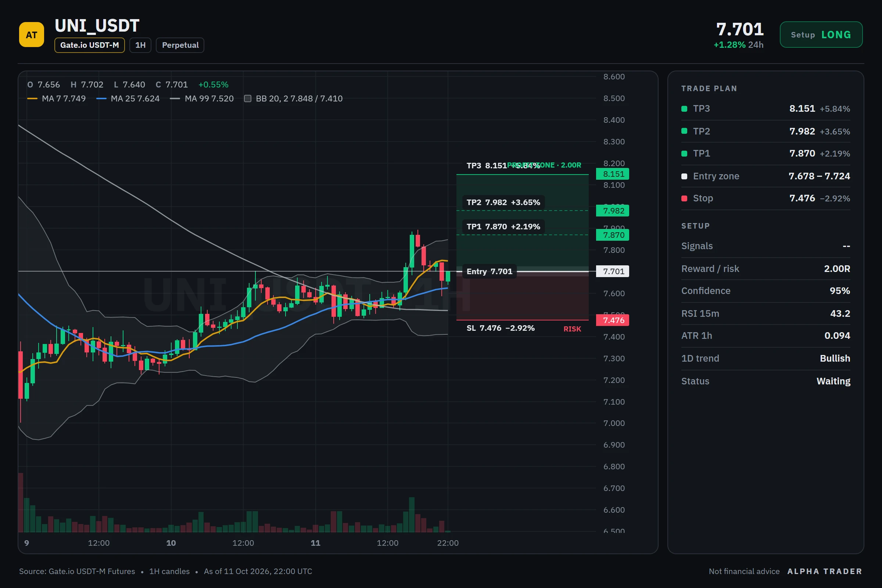
Task: Open the Setup LONG badge
Action: click(821, 35)
